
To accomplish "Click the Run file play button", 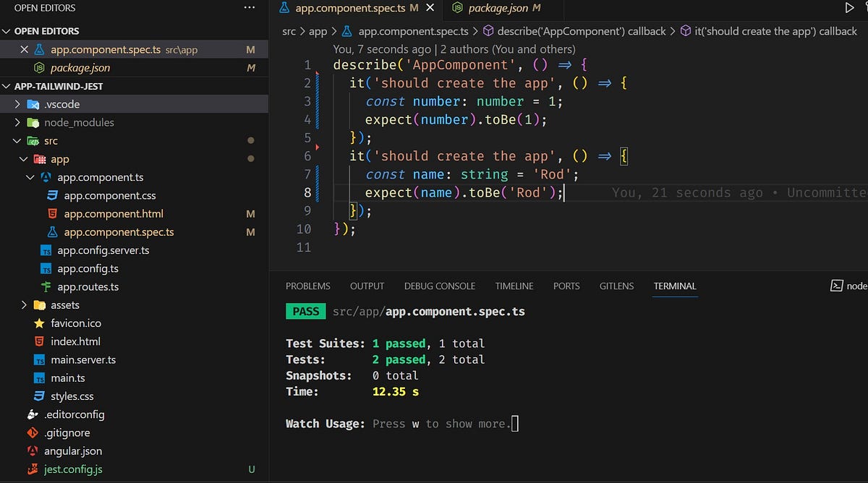I will [851, 8].
